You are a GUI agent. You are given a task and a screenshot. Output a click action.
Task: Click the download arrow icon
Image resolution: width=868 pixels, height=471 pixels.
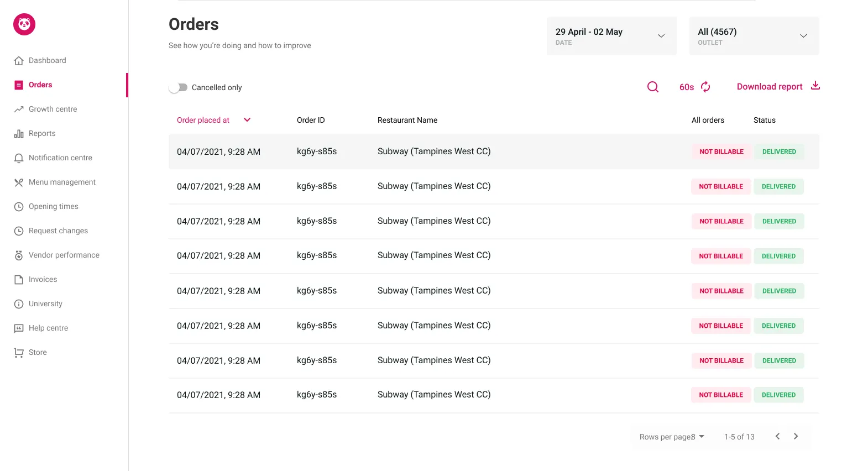point(815,86)
